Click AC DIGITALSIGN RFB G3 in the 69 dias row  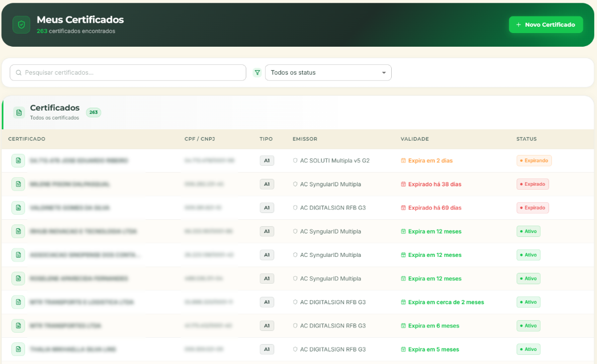pyautogui.click(x=333, y=208)
